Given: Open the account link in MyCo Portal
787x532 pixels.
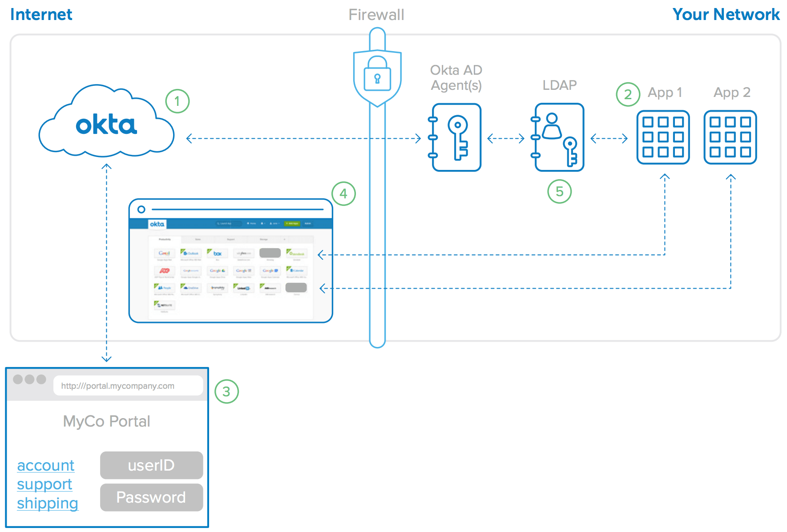Looking at the screenshot, I should click(x=46, y=465).
